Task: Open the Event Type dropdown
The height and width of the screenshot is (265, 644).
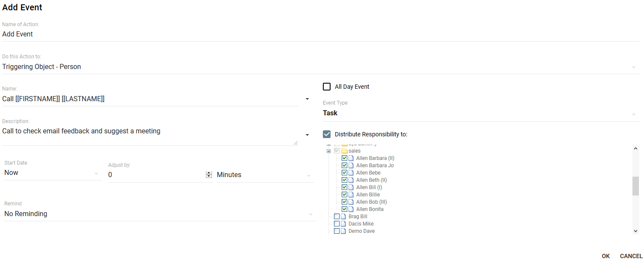Action: click(633, 114)
